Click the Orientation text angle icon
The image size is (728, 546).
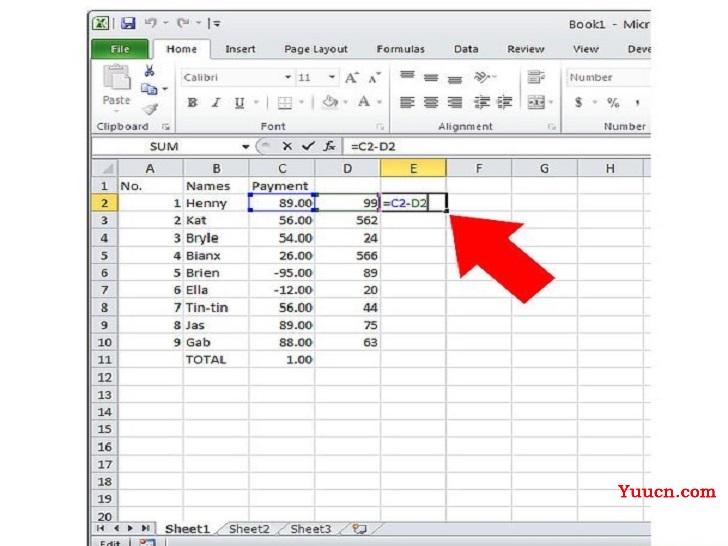pyautogui.click(x=483, y=77)
